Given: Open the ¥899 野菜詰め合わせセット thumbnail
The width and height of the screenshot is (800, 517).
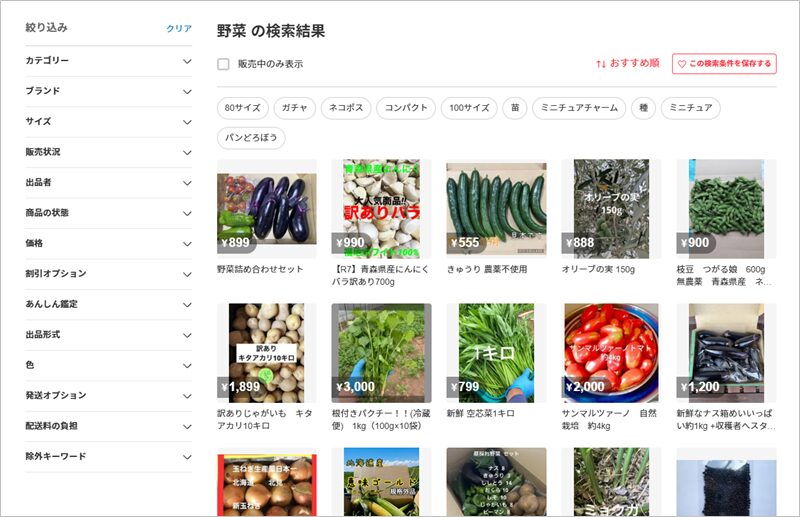Looking at the screenshot, I should pos(267,209).
